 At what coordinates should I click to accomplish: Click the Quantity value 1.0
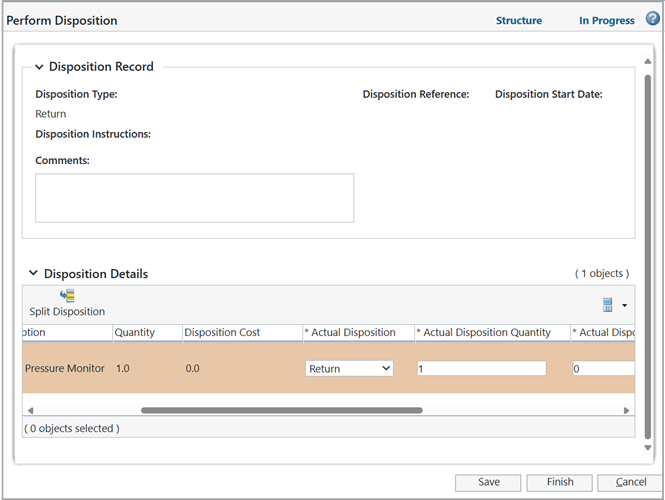pos(123,369)
